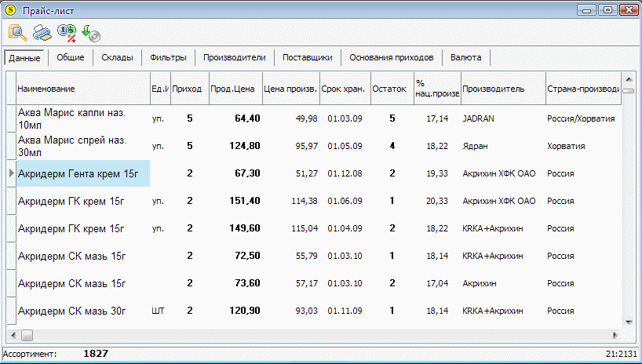Select row Аква Марис спрей наз. 30мл
This screenshot has height=364, width=642.
click(314, 146)
